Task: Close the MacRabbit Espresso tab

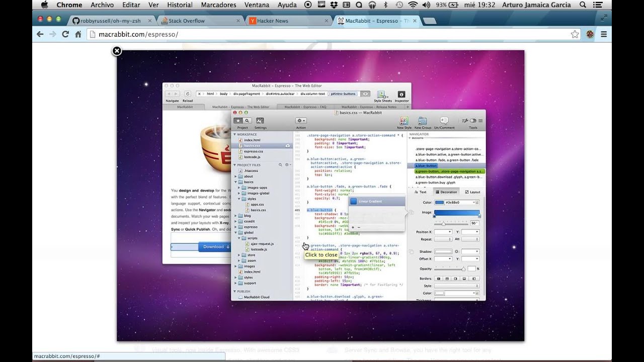Action: pyautogui.click(x=415, y=21)
